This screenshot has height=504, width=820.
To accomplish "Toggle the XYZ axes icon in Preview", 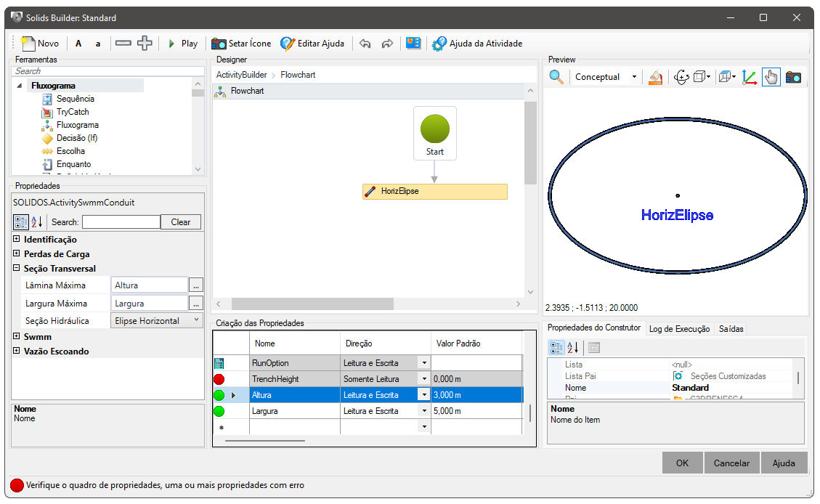I will (750, 78).
